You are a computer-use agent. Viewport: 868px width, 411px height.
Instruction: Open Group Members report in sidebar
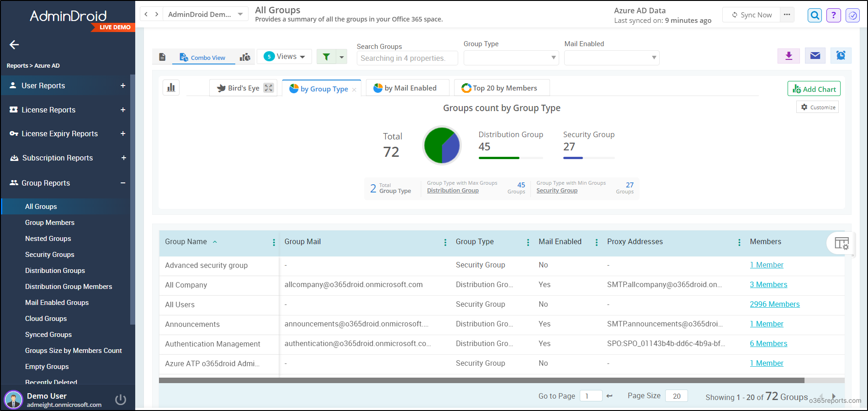coord(50,223)
